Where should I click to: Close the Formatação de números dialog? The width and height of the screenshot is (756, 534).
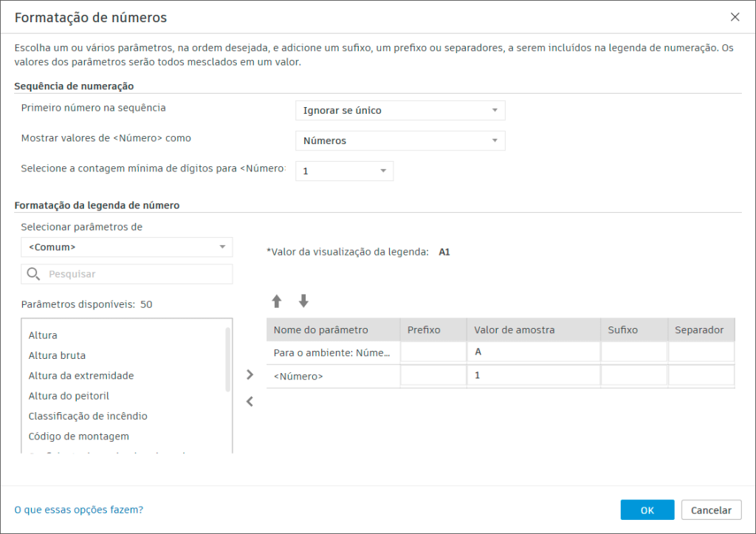735,17
